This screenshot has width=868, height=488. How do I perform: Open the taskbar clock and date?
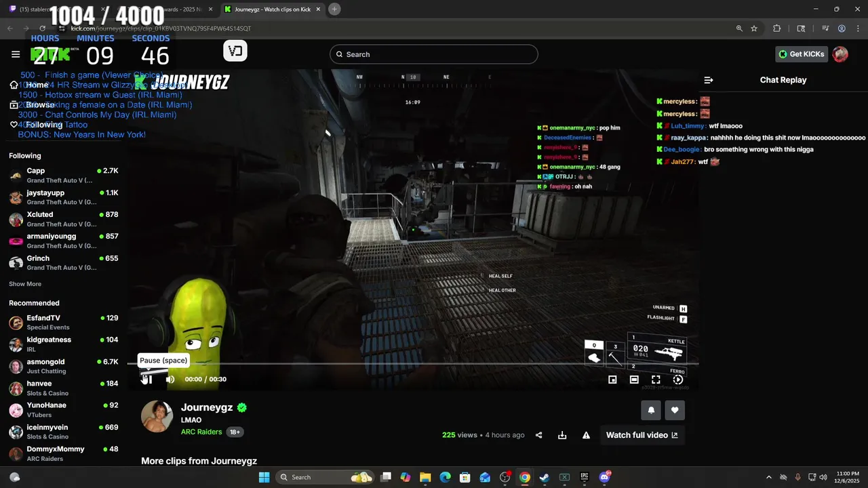848,477
